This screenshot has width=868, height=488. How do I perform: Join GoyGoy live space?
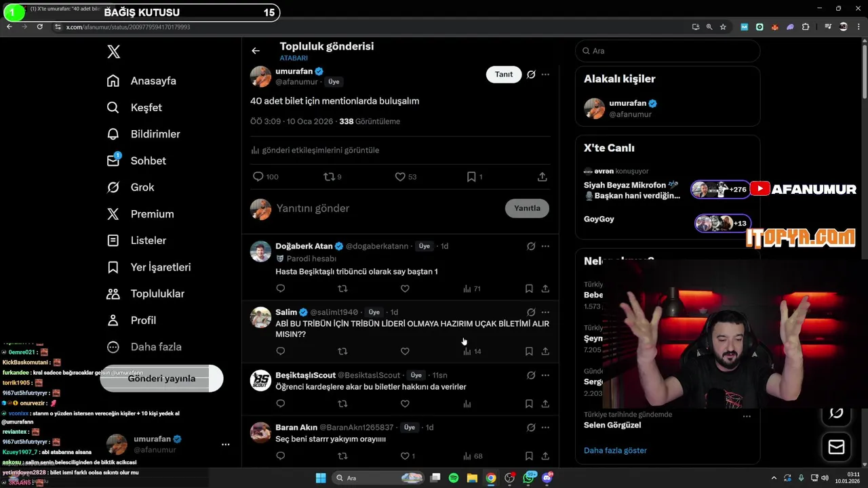coord(667,222)
